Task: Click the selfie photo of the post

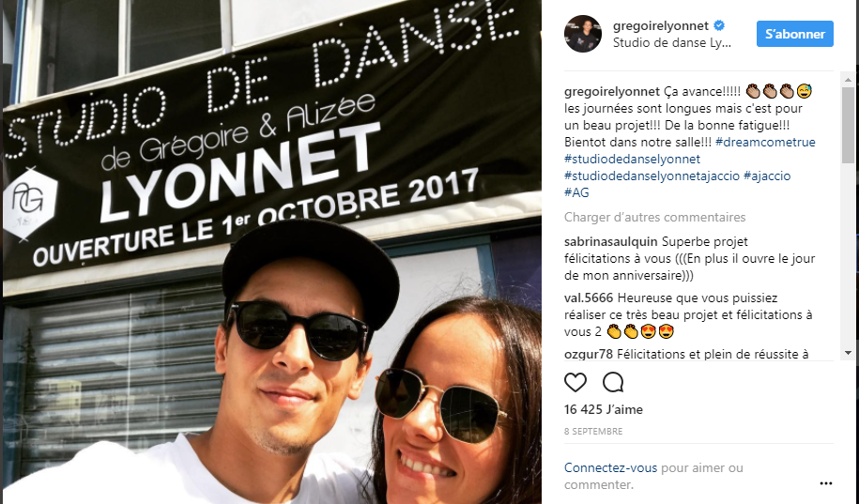Action: pos(271,252)
